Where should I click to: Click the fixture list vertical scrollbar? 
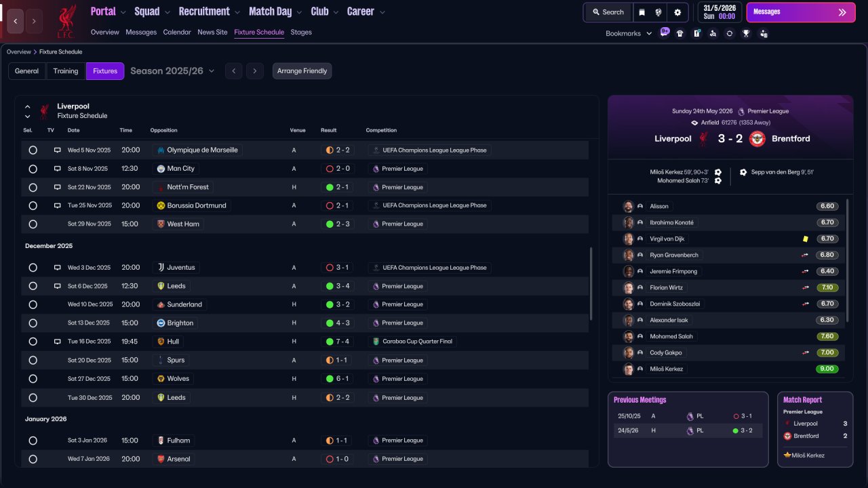[592, 283]
